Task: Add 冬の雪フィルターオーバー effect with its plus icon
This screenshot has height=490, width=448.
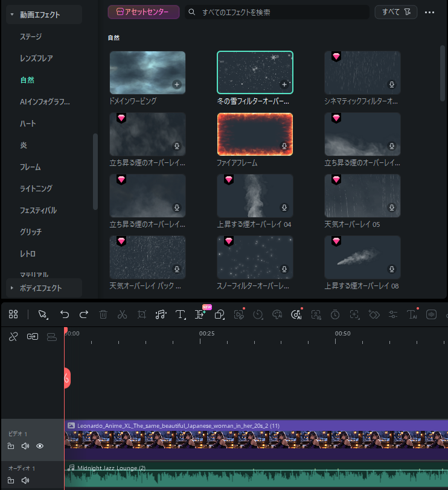Action: tap(284, 84)
